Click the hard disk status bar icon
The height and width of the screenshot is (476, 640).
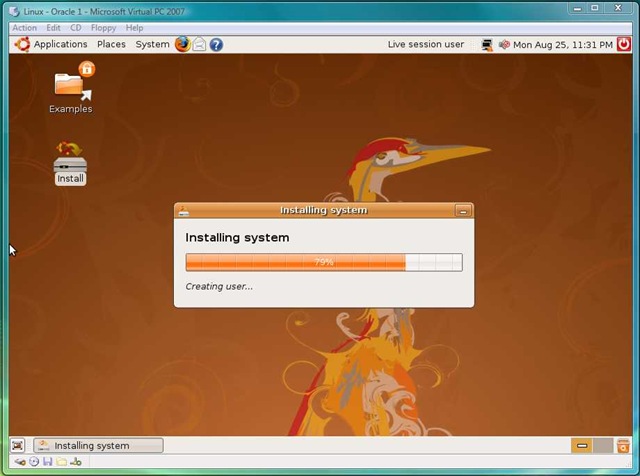pyautogui.click(x=20, y=462)
